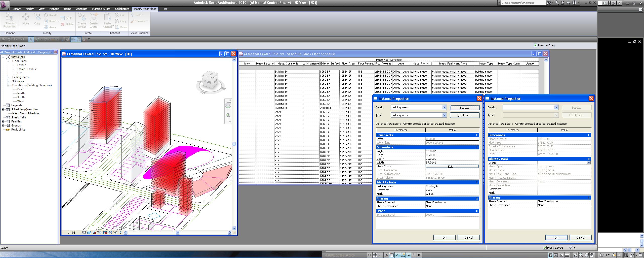
Task: Open the Massing & Site tab
Action: (101, 9)
